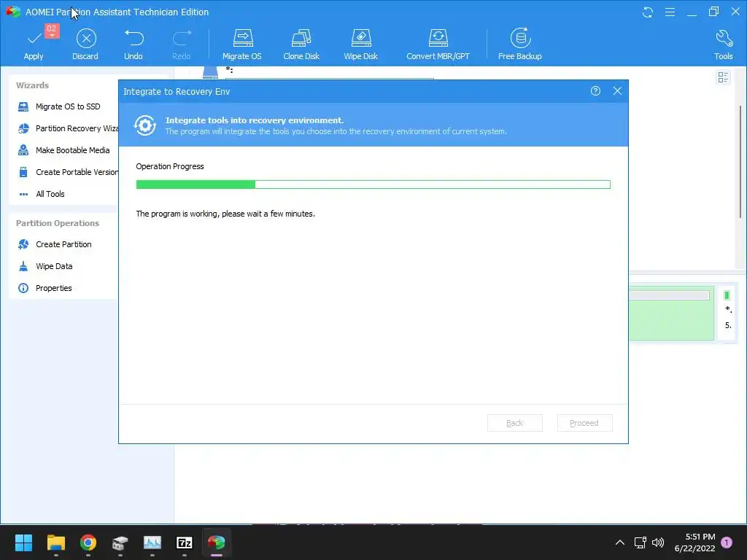Screen dimensions: 747x560
Task: Select the green partition block in disk map
Action: [x=671, y=314]
